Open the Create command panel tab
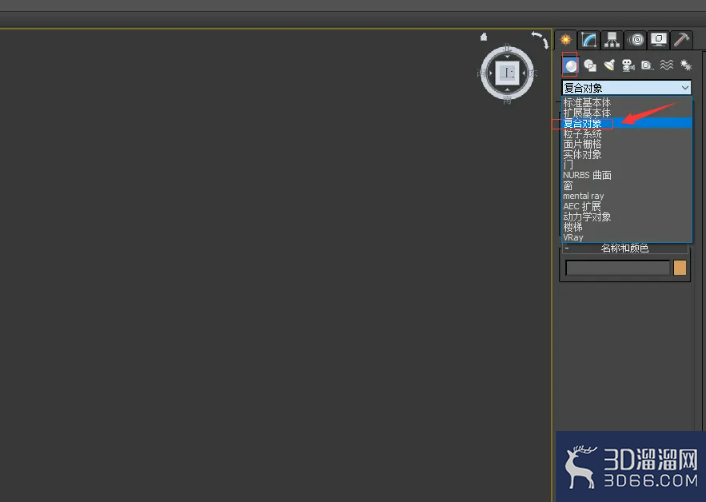 566,40
